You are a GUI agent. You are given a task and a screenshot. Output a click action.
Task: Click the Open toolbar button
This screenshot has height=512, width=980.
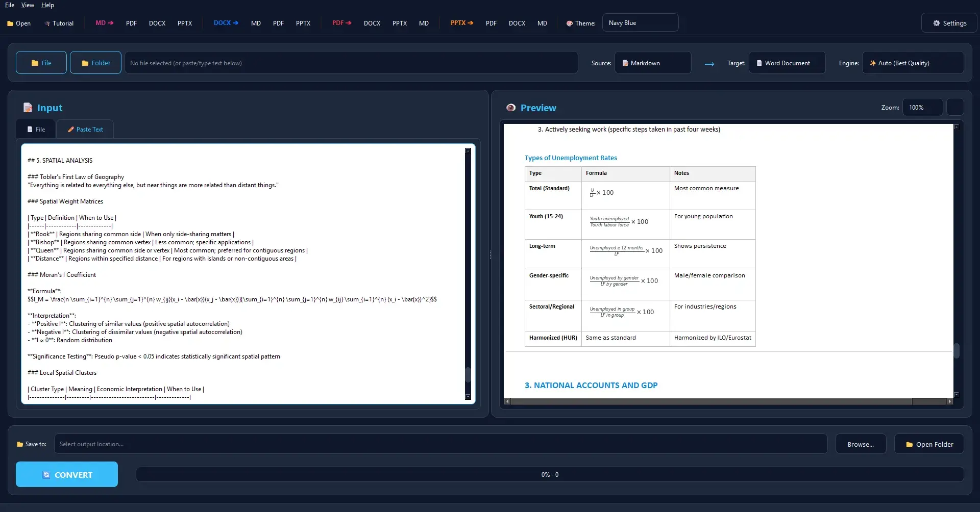[19, 23]
